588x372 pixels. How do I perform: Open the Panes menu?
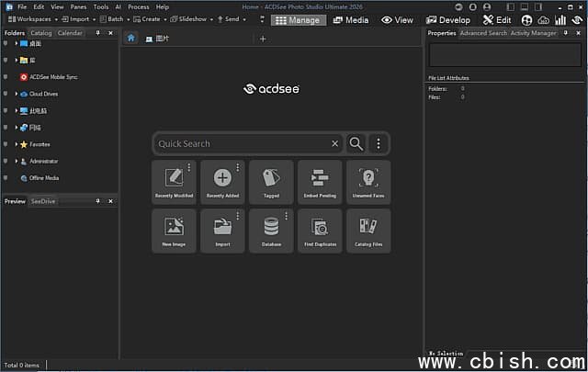click(79, 6)
